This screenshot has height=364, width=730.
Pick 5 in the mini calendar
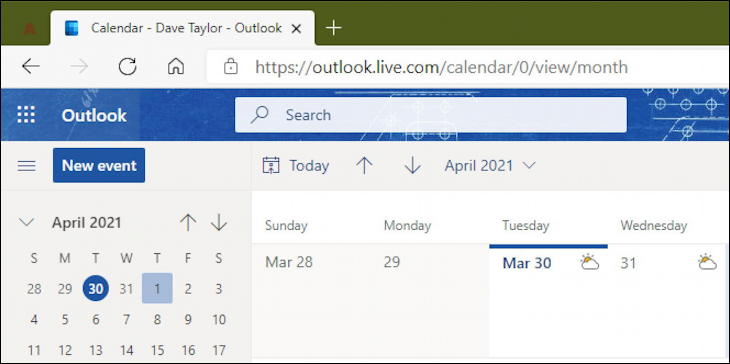[x=65, y=320]
